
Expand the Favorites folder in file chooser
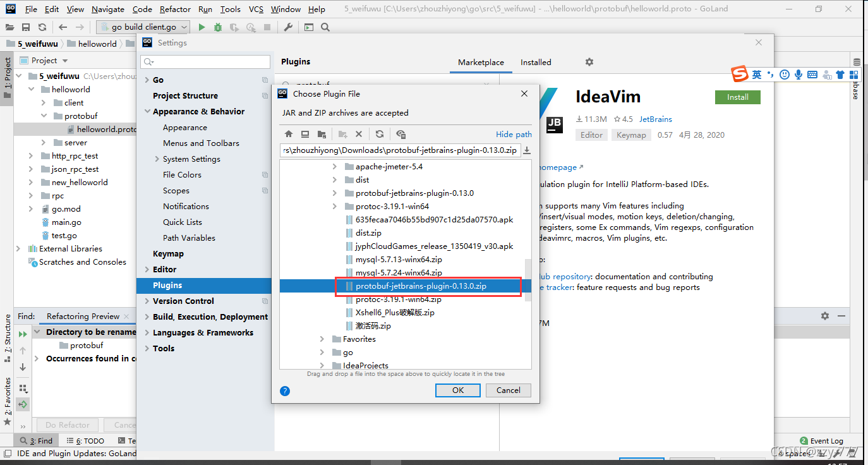[322, 339]
